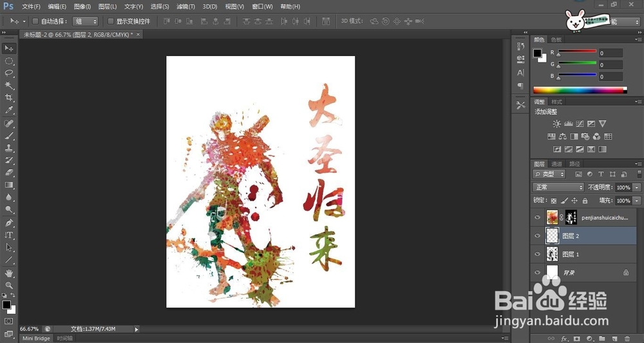Toggle lock transparent pixels
The image size is (644, 343).
click(x=554, y=201)
